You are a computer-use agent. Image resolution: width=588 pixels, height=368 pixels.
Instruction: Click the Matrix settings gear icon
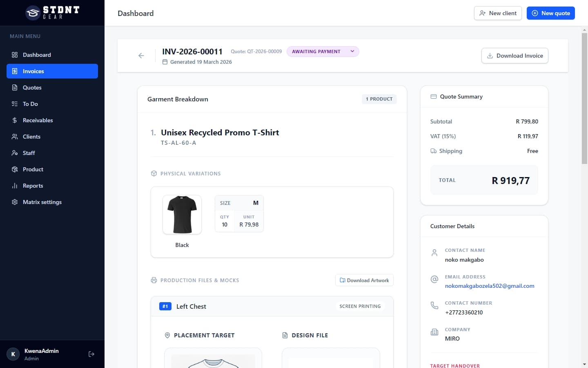pos(15,202)
